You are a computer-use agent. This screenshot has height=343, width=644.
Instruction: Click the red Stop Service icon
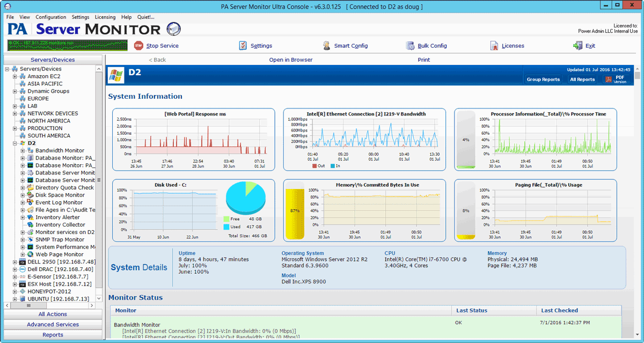pyautogui.click(x=138, y=46)
